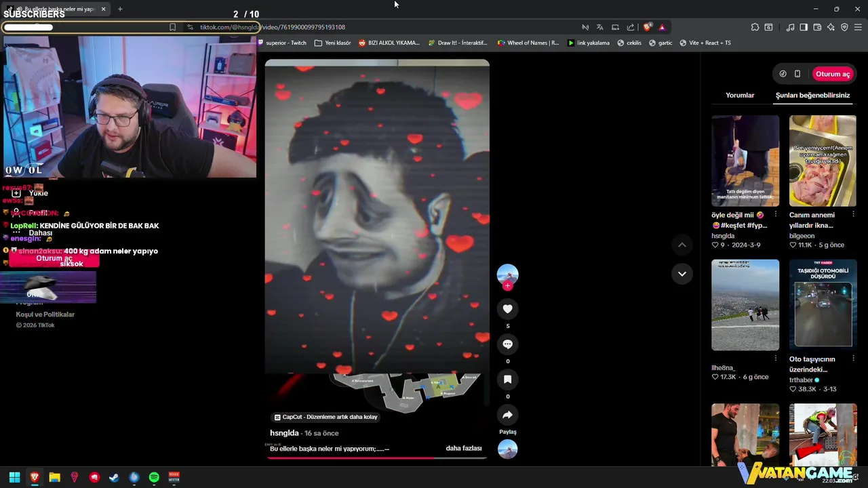868x488 pixels.
Task: Go to the next video arrow
Action: click(682, 274)
